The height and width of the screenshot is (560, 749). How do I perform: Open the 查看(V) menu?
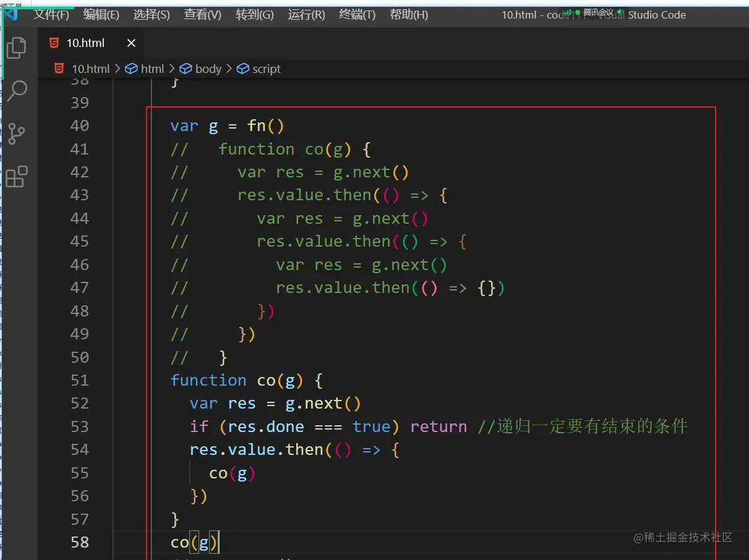click(x=203, y=15)
